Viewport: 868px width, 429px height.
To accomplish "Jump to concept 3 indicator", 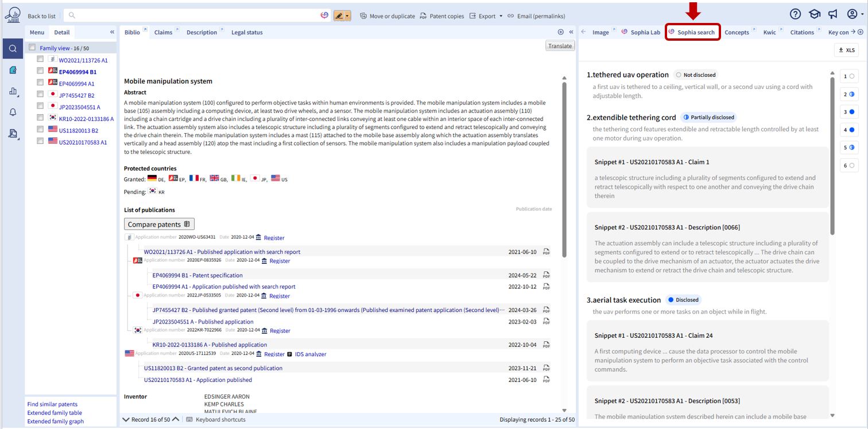I will click(x=848, y=112).
